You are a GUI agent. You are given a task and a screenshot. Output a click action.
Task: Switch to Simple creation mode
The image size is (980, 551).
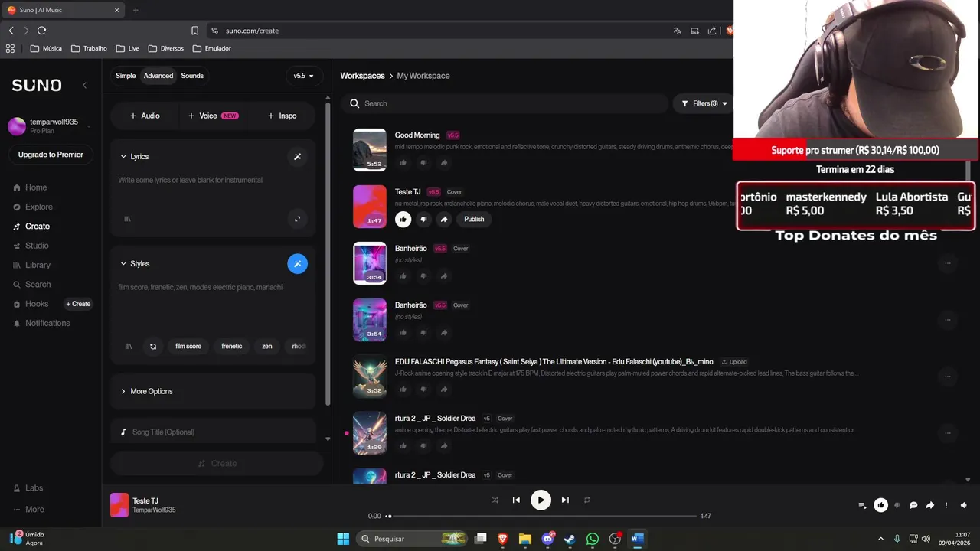tap(126, 76)
